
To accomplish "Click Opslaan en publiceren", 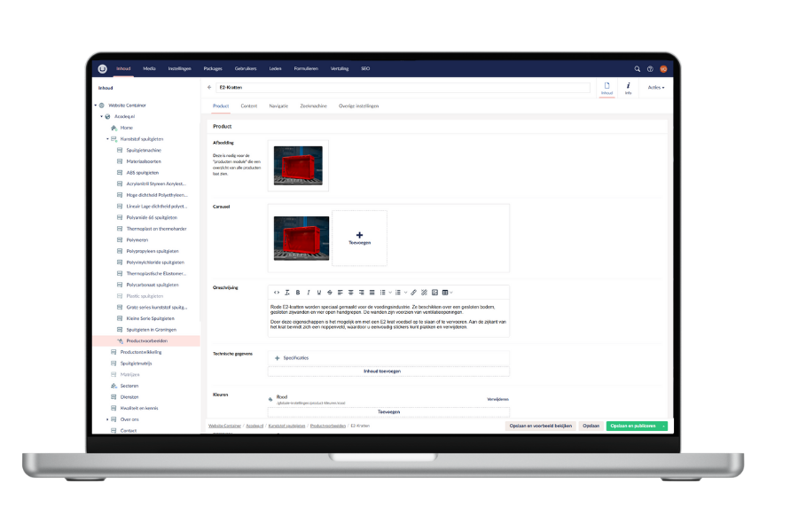I will point(631,426).
